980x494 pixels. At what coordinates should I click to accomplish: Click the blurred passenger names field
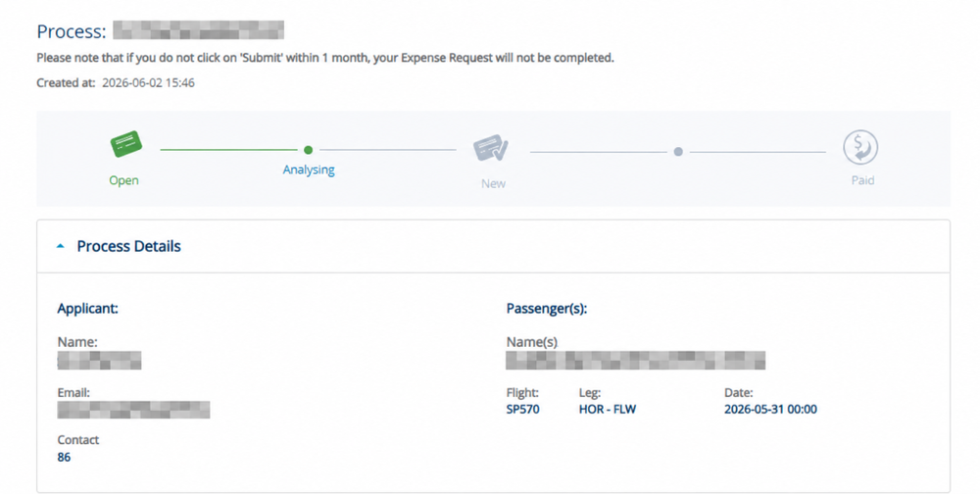click(x=636, y=360)
